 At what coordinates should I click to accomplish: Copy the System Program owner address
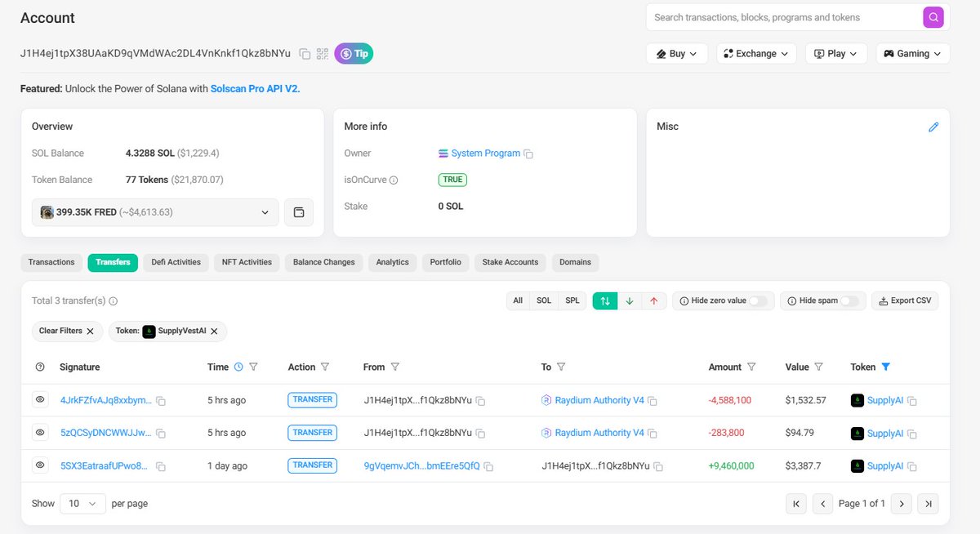(x=528, y=154)
